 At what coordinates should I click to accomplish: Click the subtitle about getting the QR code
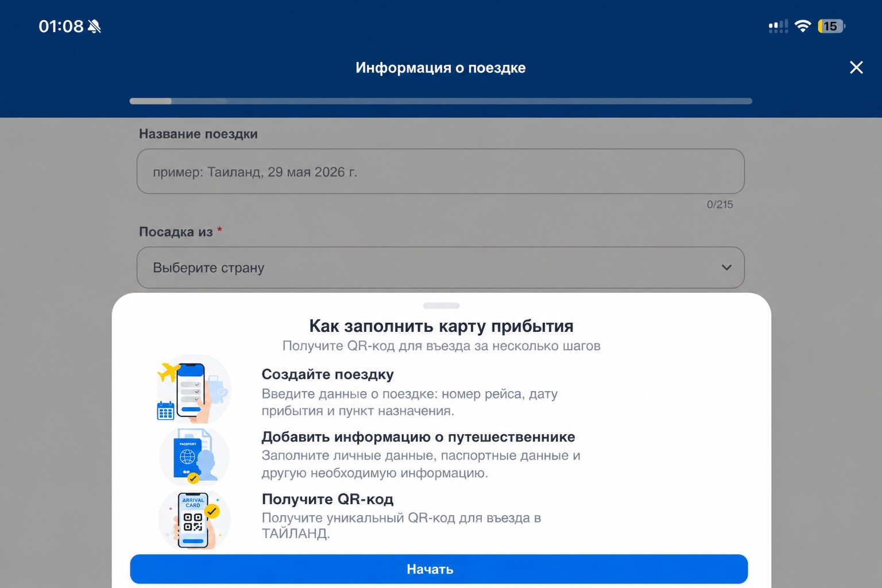(x=441, y=346)
